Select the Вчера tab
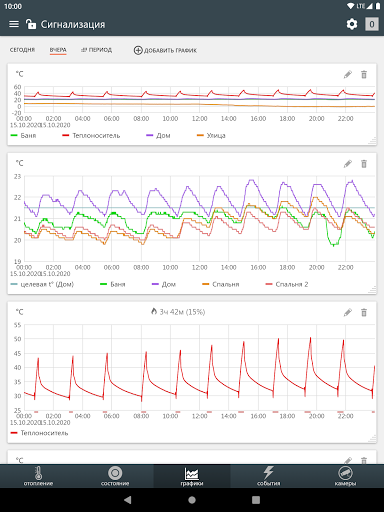Image resolution: width=384 pixels, height=512 pixels. click(x=58, y=50)
